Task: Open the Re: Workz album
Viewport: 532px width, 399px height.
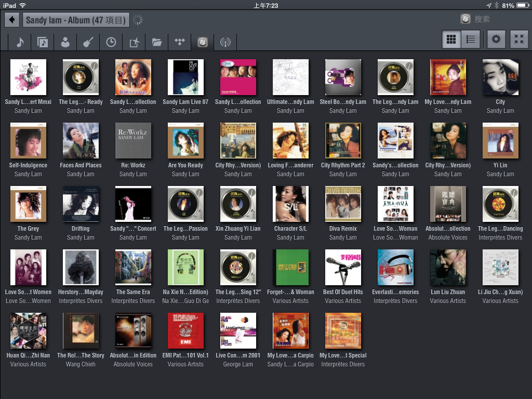Action: pyautogui.click(x=133, y=141)
